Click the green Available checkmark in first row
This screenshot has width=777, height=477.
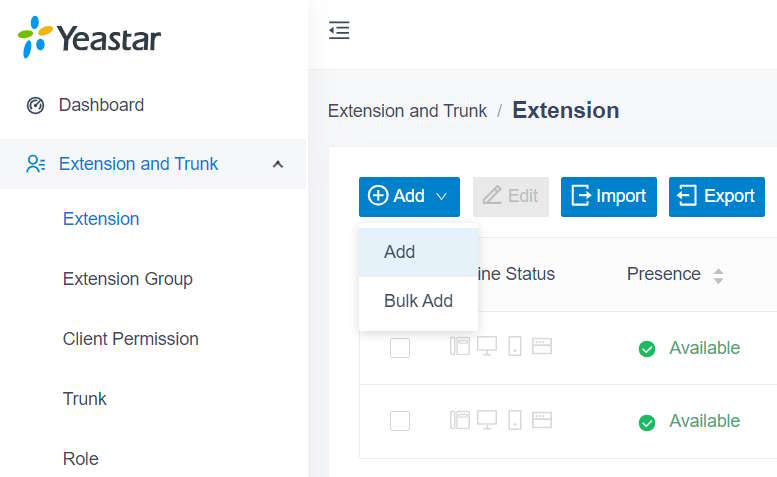click(x=647, y=349)
